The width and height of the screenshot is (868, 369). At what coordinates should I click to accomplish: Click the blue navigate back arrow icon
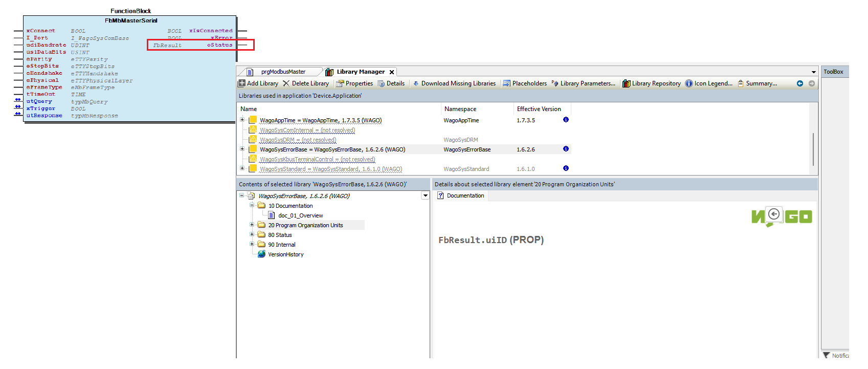(x=800, y=83)
